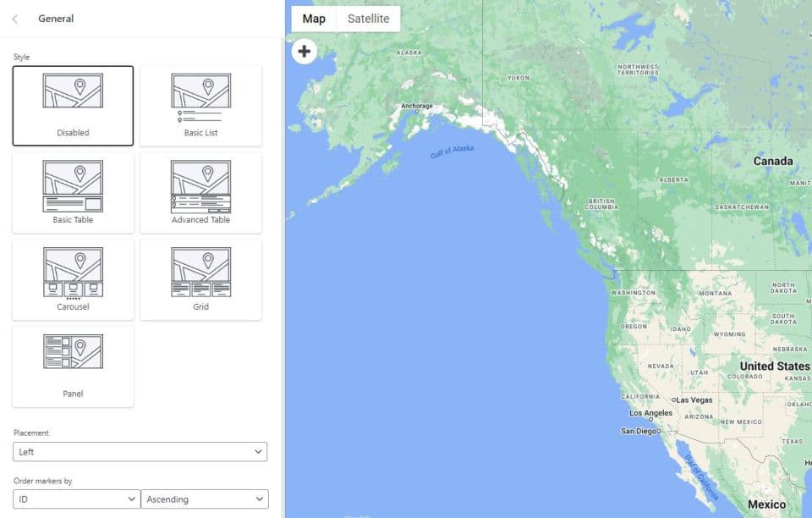Select the Advanced Table style
Screen dimensions: 812x518
[201, 193]
